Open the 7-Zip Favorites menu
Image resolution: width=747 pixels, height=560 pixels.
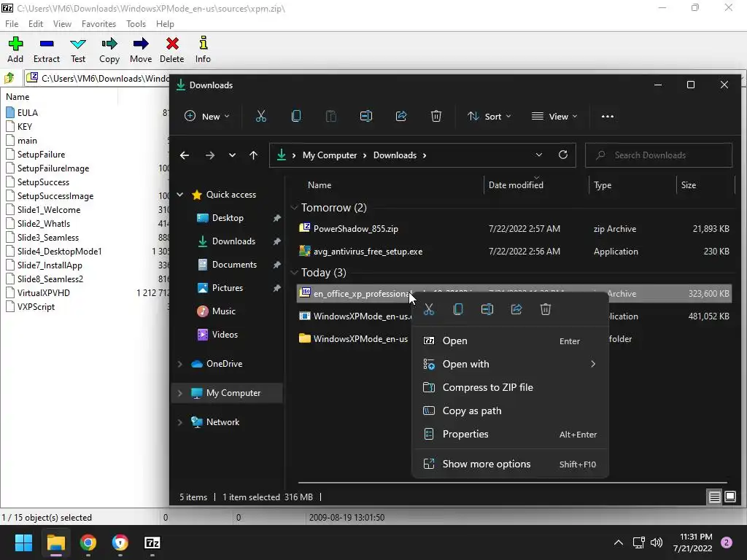click(x=98, y=24)
